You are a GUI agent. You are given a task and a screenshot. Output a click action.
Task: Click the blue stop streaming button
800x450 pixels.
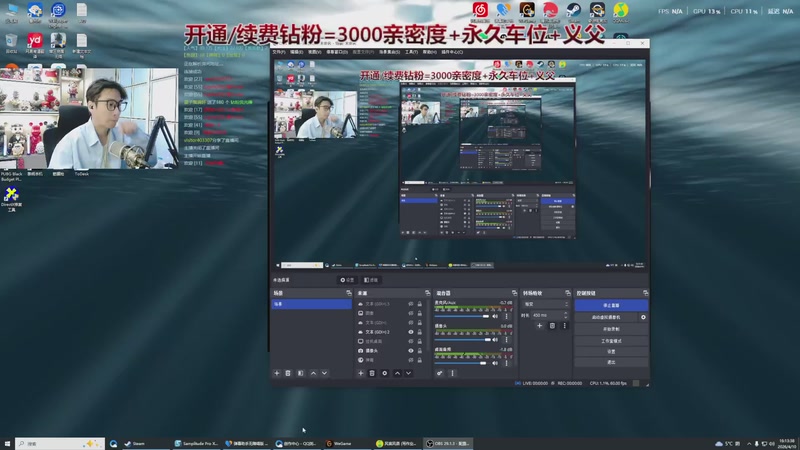tap(611, 305)
